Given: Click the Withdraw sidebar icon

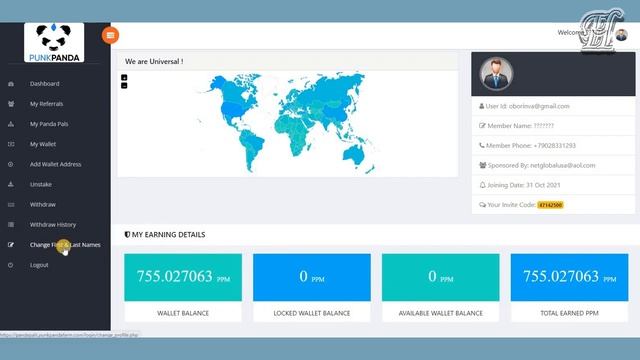Looking at the screenshot, I should tap(11, 204).
